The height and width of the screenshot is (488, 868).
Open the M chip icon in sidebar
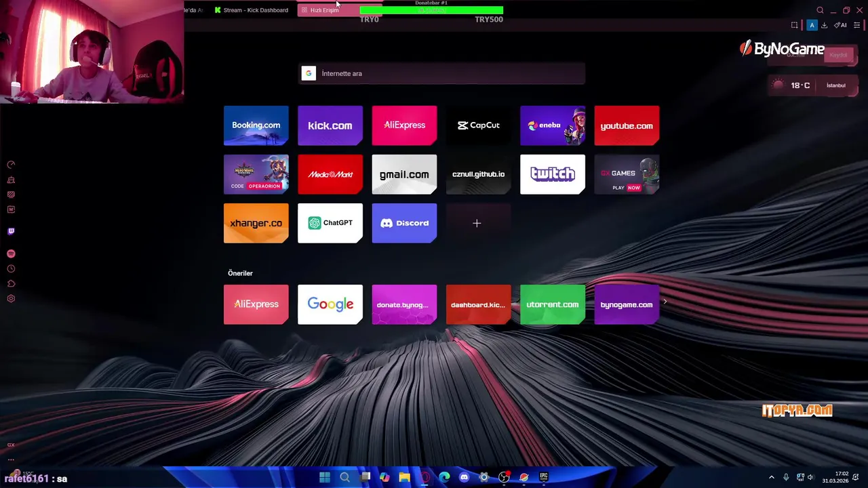click(x=11, y=209)
